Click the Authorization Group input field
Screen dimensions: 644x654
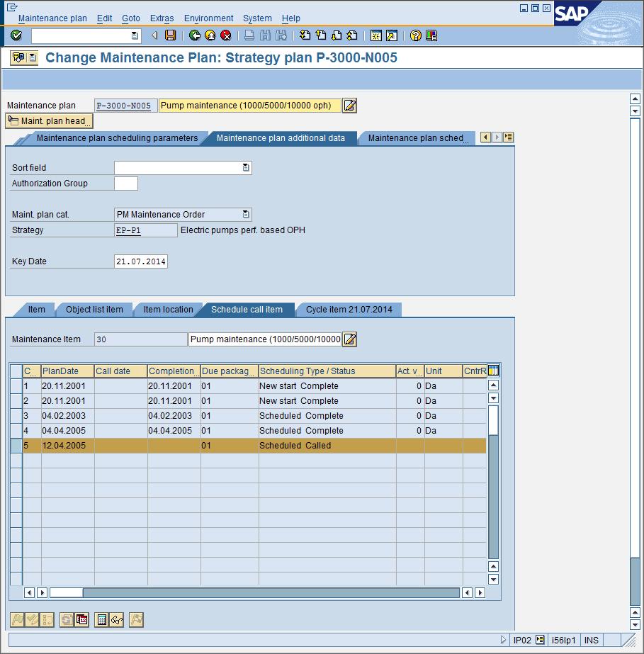pyautogui.click(x=126, y=184)
